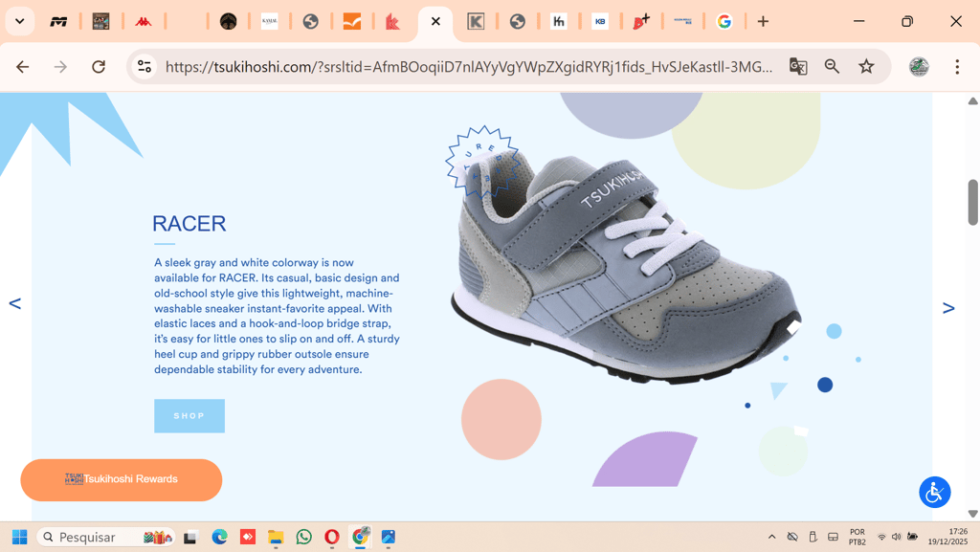Reload the current page
The image size is (980, 552).
99,66
